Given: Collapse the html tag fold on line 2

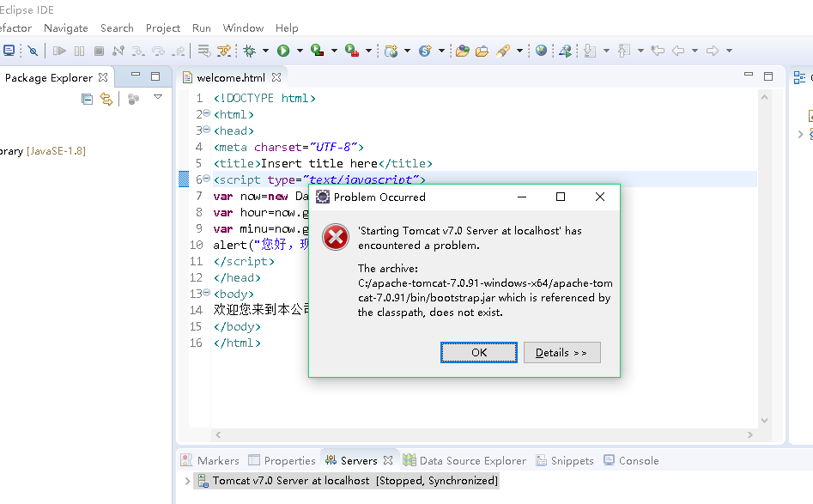Looking at the screenshot, I should 206,113.
